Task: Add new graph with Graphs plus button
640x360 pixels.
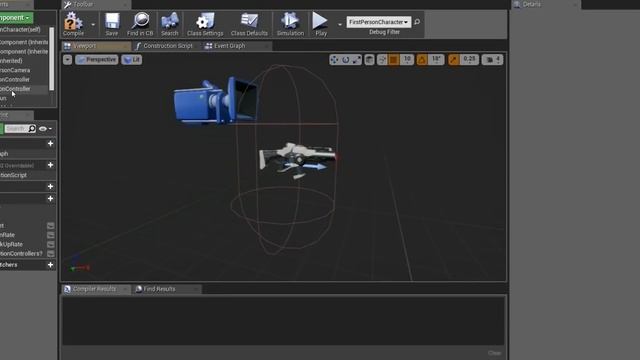Action: click(x=50, y=144)
